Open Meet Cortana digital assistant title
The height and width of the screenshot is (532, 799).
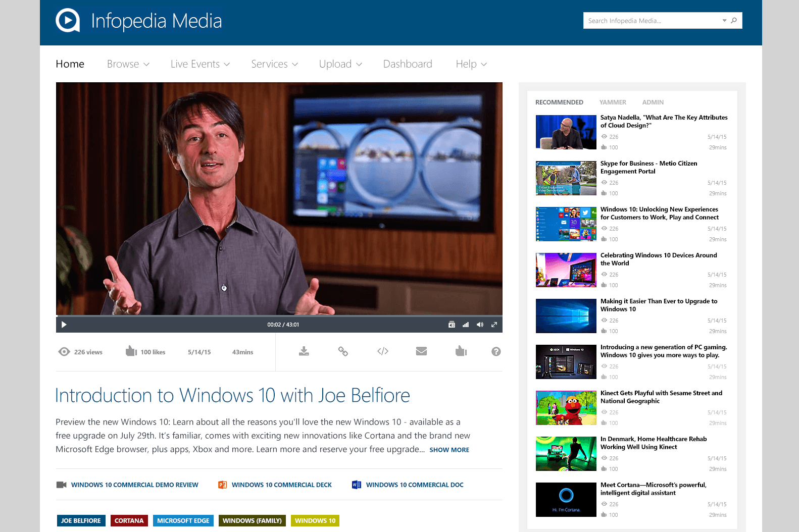pyautogui.click(x=654, y=489)
